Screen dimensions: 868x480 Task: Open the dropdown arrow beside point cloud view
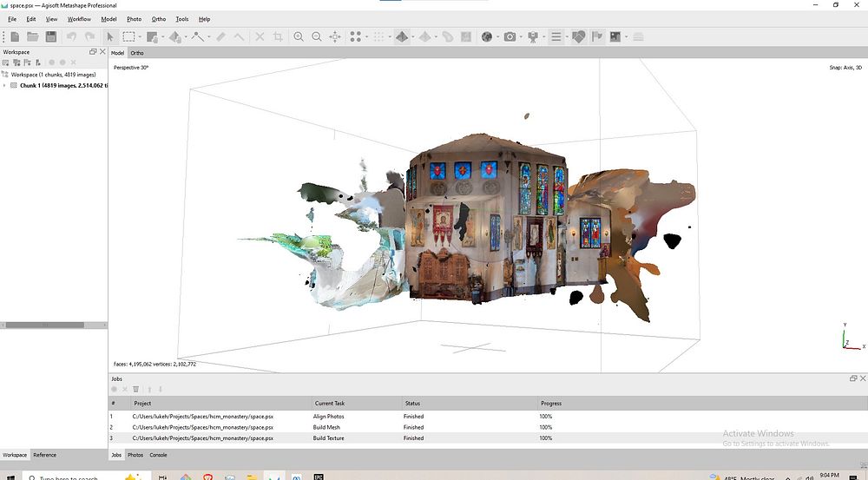(368, 36)
